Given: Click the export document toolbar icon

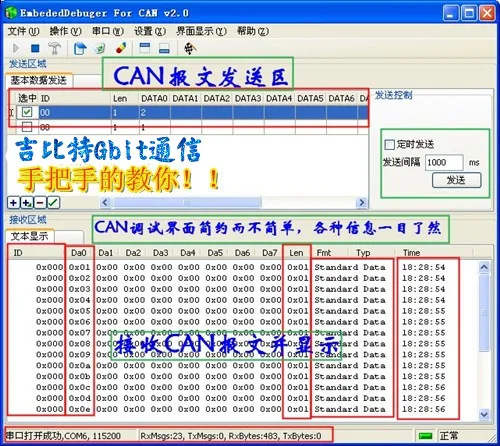Looking at the screenshot, I should [80, 49].
